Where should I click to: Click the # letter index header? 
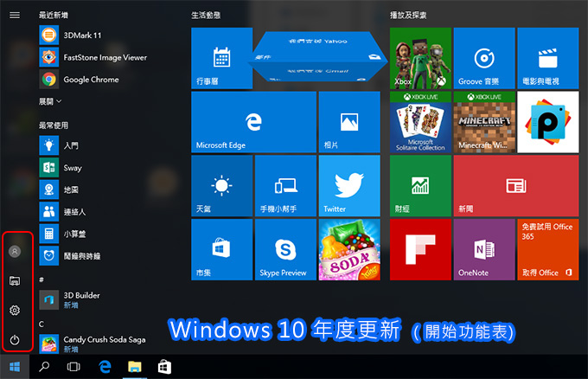42,279
